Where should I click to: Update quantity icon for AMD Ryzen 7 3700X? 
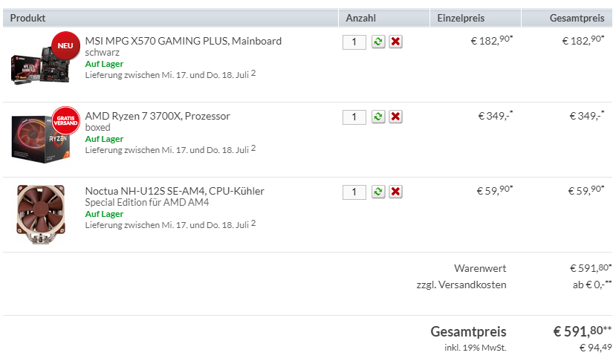(x=378, y=117)
